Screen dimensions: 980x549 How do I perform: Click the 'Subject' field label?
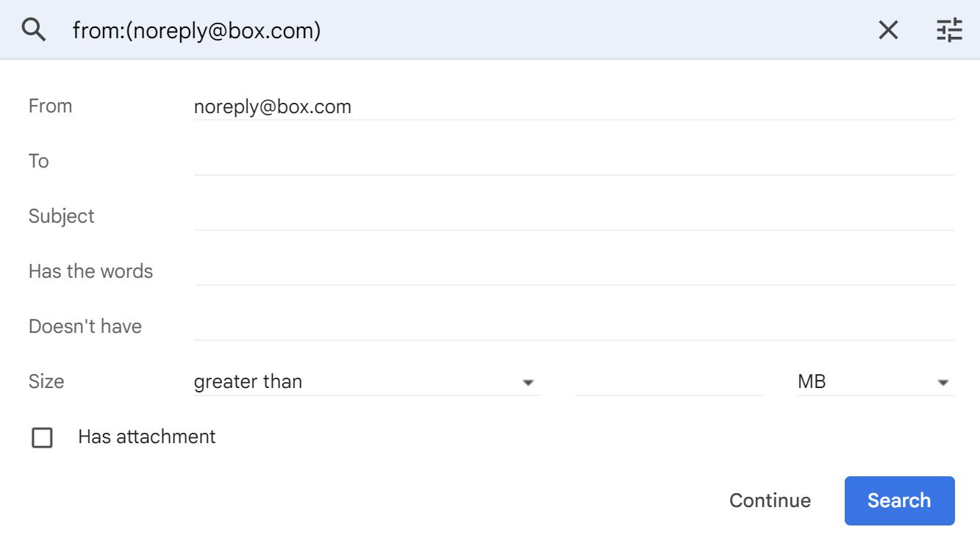pos(62,216)
